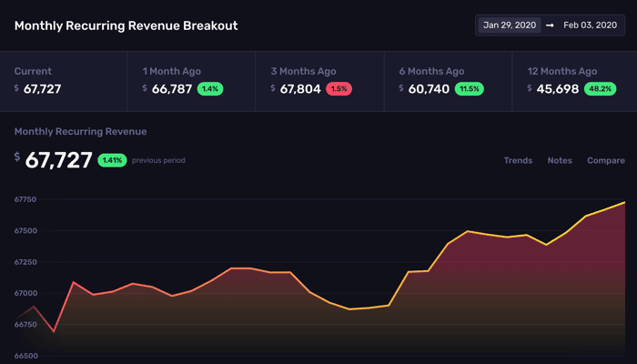637x364 pixels.
Task: Click the arrow icon between the dates
Action: (550, 25)
